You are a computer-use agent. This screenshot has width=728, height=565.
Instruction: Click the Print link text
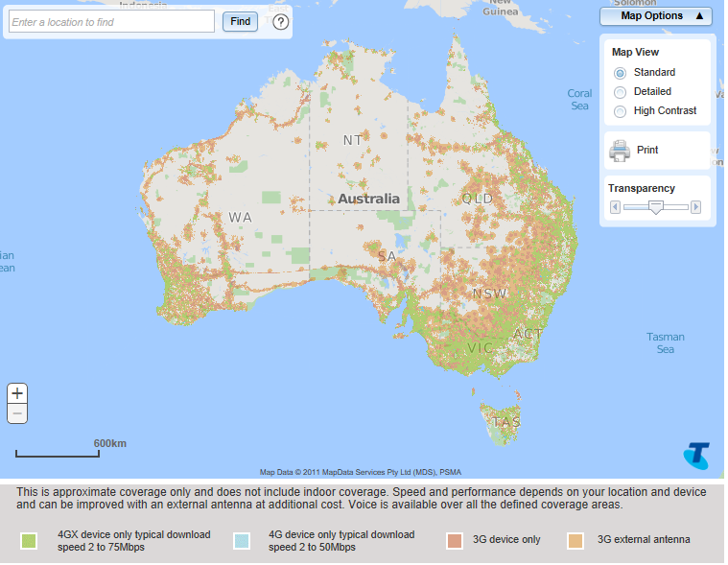[647, 151]
